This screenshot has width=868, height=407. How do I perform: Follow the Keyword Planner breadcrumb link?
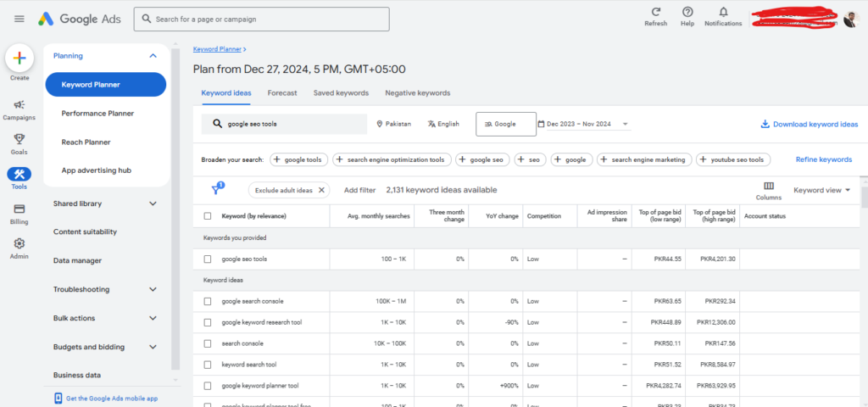[218, 49]
